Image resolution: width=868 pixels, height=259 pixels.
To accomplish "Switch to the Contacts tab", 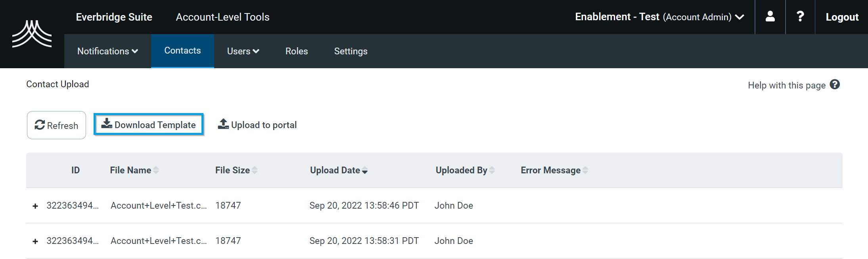I will pyautogui.click(x=182, y=51).
